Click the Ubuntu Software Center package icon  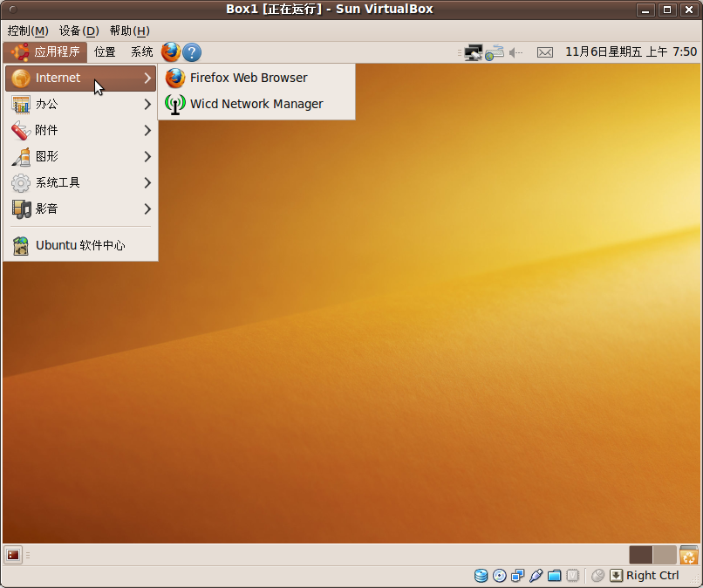pyautogui.click(x=21, y=245)
